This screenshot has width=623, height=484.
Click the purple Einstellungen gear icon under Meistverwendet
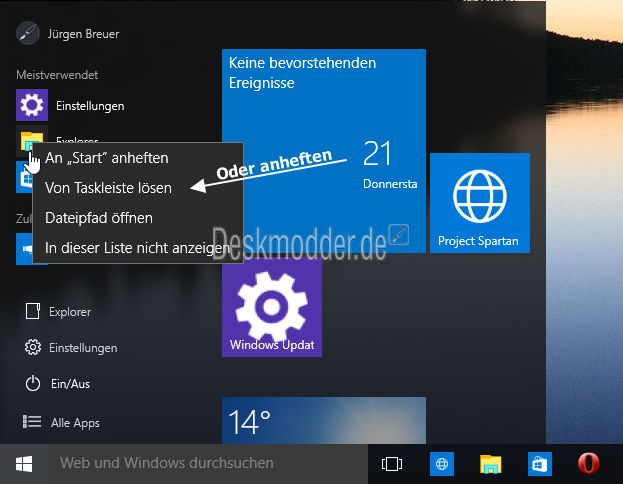32,105
